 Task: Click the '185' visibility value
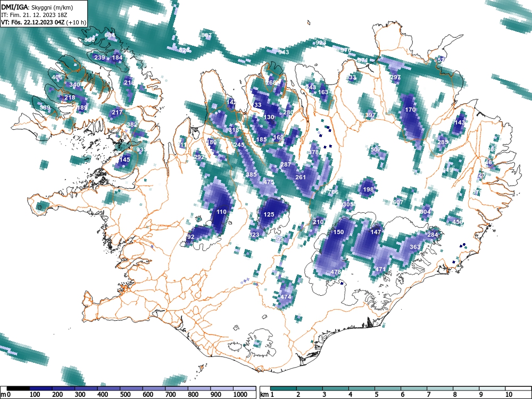coord(261,139)
